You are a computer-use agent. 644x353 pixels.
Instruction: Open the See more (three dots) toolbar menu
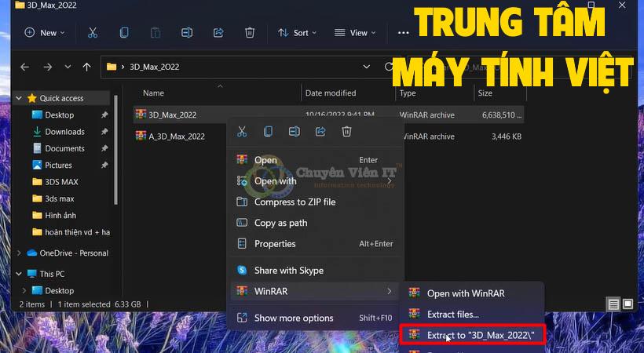(x=404, y=33)
